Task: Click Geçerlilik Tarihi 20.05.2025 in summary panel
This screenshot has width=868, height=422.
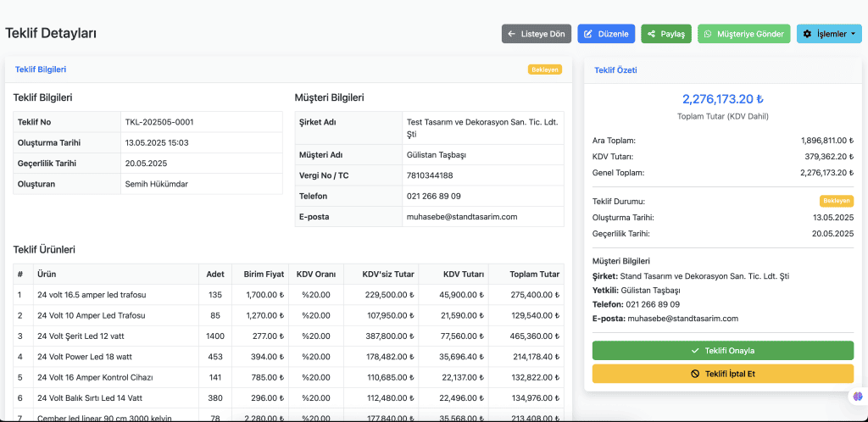Action: [832, 233]
